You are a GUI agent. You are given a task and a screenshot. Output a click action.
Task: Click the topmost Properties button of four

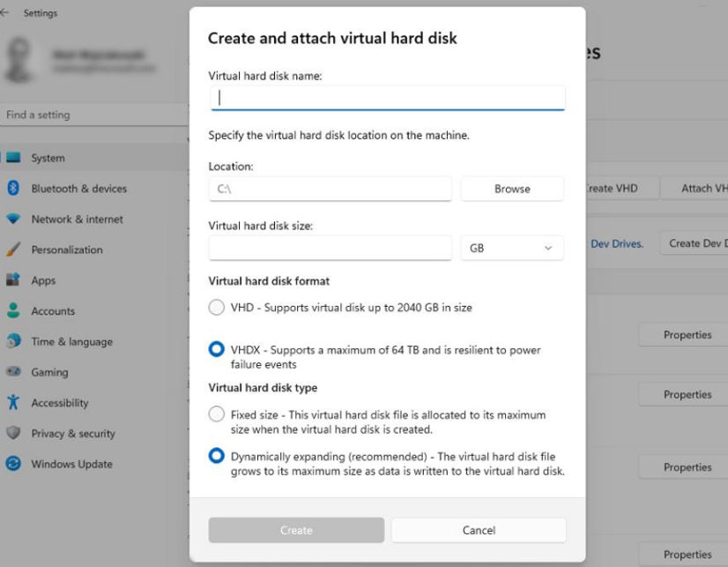pyautogui.click(x=683, y=335)
